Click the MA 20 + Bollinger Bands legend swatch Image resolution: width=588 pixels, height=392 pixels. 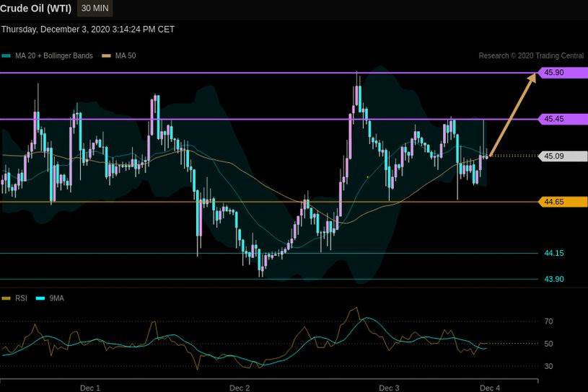point(6,56)
